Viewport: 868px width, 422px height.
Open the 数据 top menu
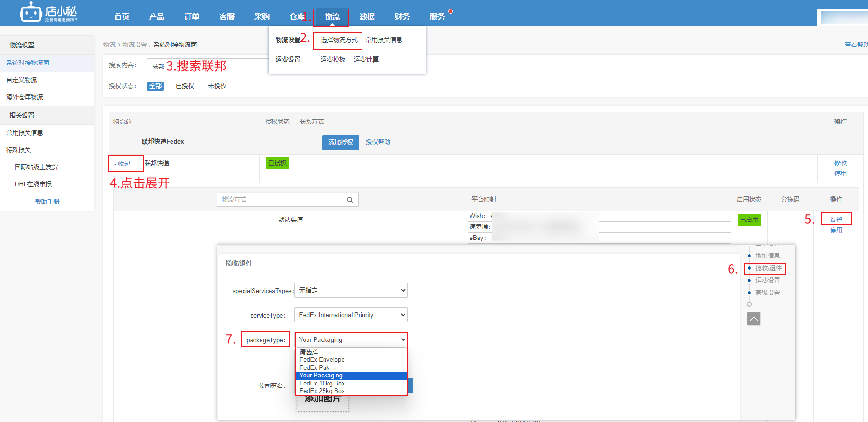367,17
